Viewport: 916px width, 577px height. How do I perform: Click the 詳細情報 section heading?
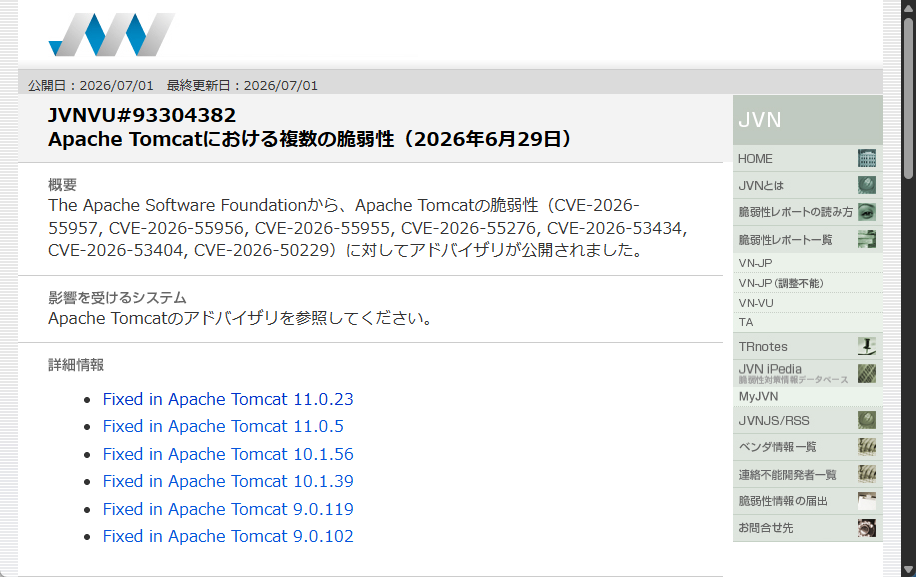pos(76,365)
